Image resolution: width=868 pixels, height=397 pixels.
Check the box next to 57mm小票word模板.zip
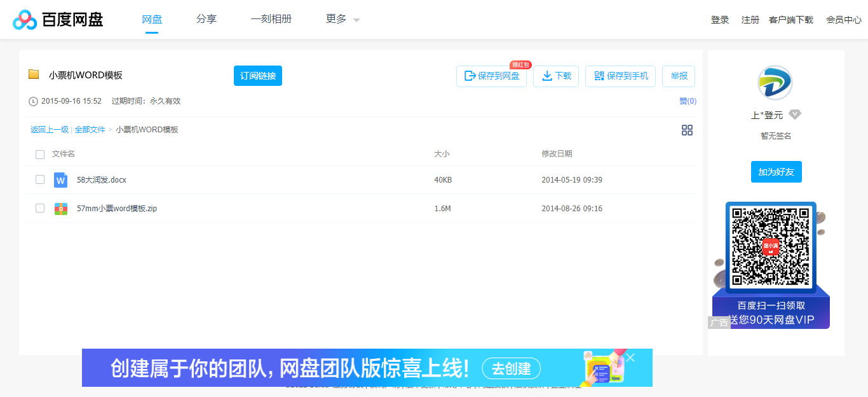(40, 208)
